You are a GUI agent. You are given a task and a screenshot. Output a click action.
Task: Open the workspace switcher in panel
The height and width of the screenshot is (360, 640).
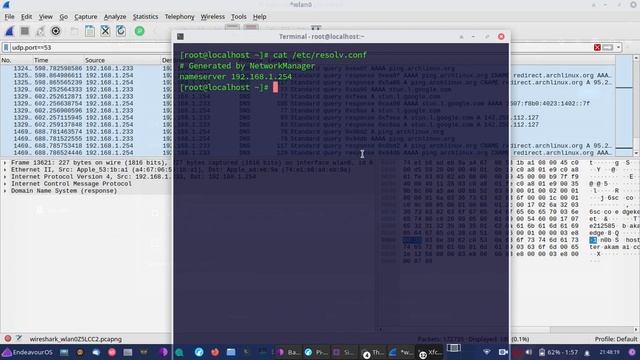coord(453,348)
